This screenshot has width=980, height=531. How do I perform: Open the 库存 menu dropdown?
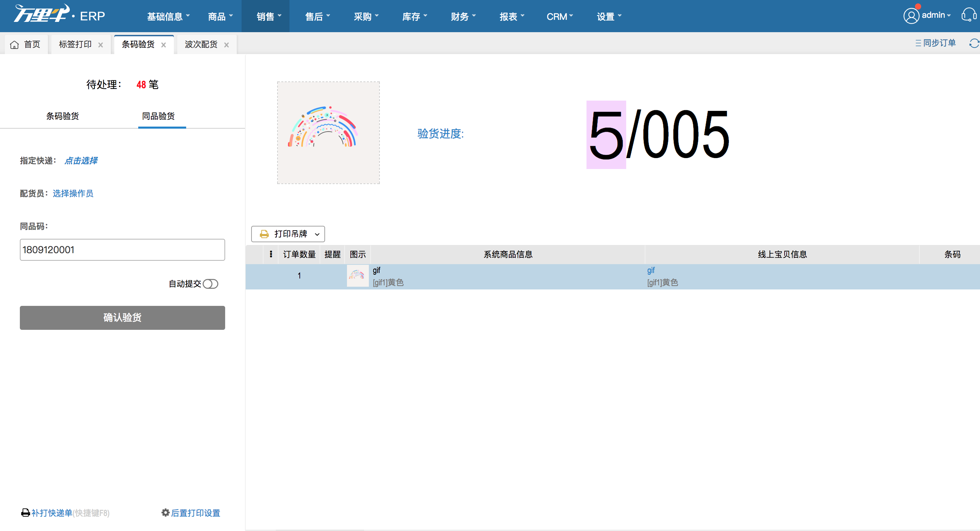point(414,16)
